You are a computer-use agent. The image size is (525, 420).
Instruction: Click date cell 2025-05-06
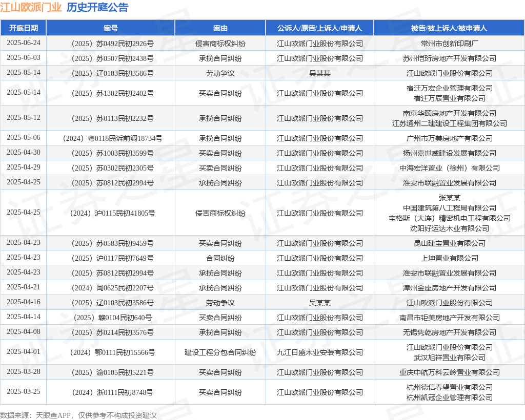click(x=24, y=138)
